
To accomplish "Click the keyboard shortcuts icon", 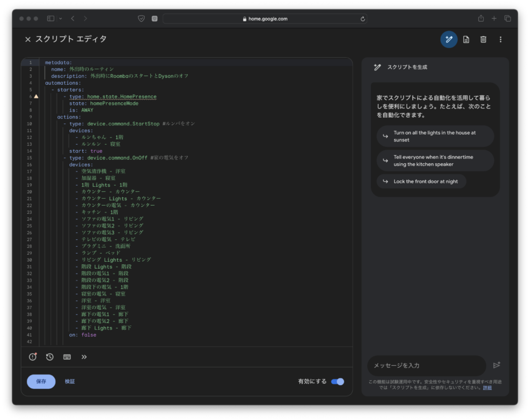I will pyautogui.click(x=67, y=357).
